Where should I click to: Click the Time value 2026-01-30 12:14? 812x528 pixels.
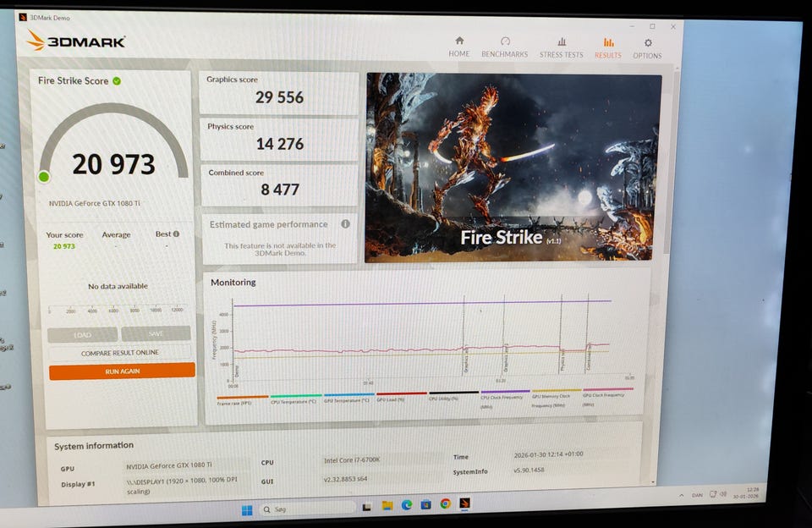click(x=548, y=454)
